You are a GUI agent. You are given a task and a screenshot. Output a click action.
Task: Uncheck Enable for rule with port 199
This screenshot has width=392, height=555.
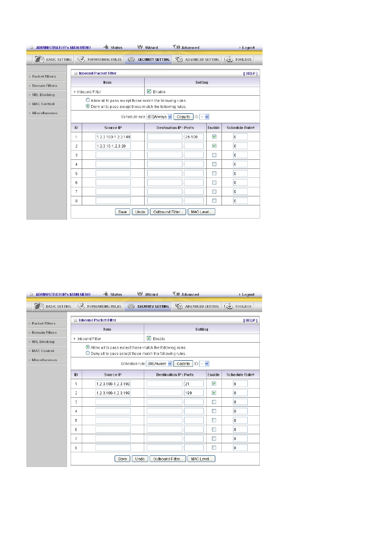coord(214,392)
